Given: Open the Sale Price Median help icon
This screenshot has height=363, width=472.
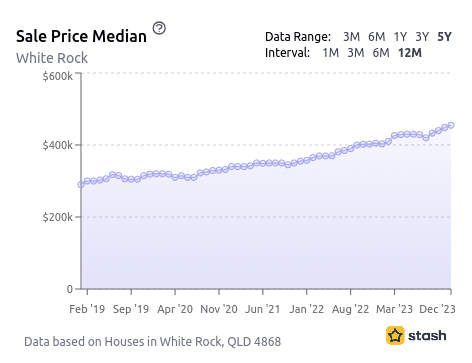Looking at the screenshot, I should [x=159, y=28].
